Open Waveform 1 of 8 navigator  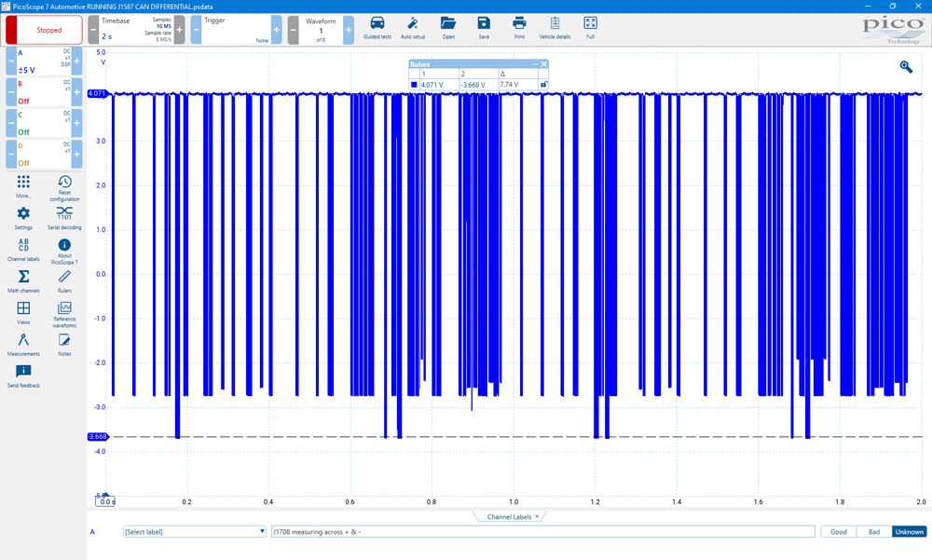(321, 30)
